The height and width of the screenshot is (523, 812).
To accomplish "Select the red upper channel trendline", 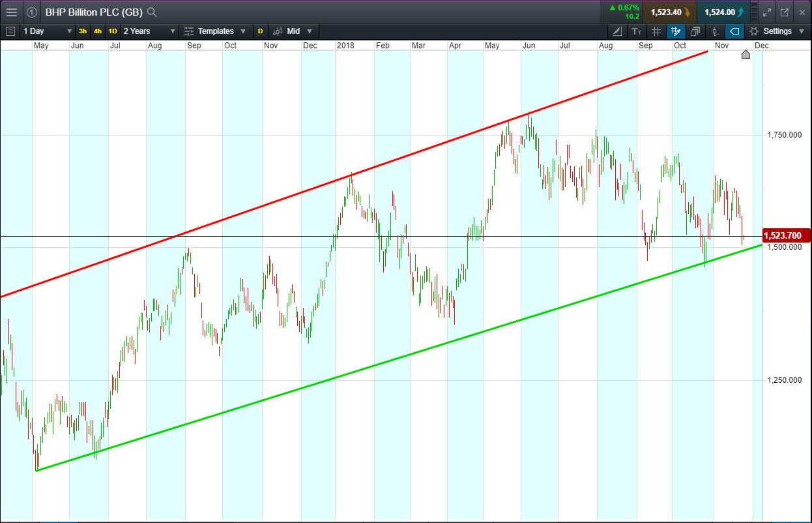I will coord(354,173).
